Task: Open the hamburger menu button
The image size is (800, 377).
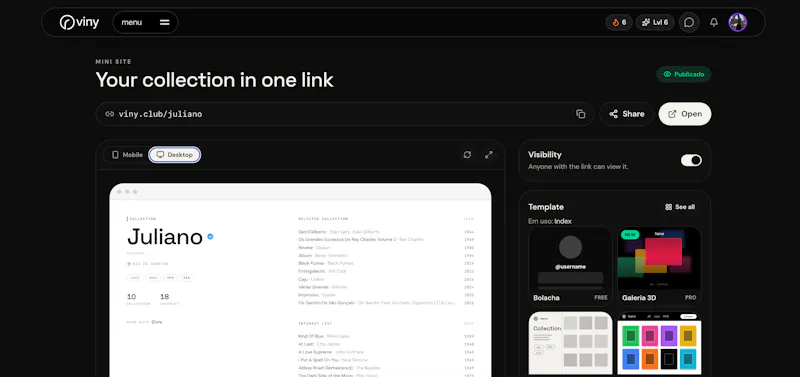Action: pyautogui.click(x=145, y=22)
